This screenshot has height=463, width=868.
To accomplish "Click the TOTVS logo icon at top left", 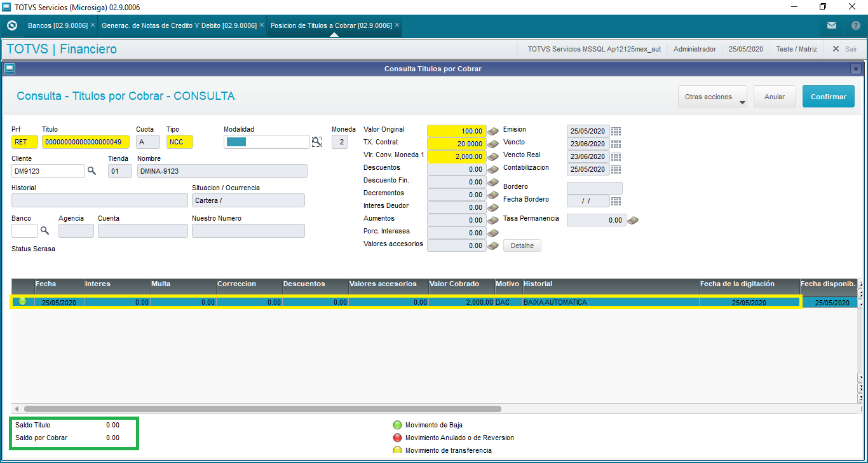I will click(11, 26).
